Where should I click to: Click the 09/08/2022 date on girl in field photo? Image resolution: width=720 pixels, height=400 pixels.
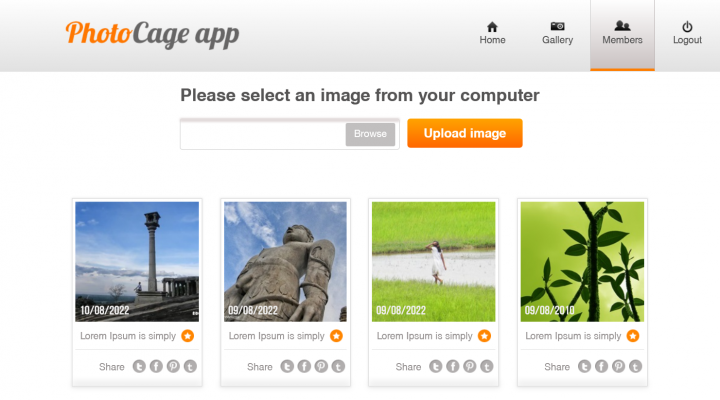click(x=401, y=310)
